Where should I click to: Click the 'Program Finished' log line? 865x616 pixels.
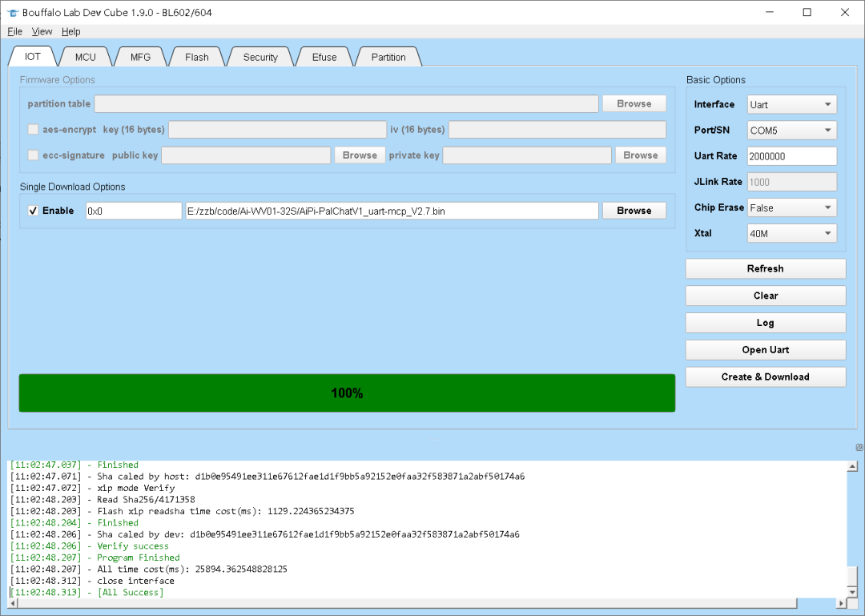pos(95,558)
